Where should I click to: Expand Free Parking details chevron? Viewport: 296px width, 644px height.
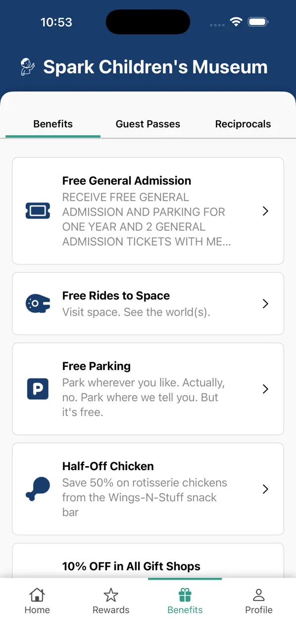[265, 389]
